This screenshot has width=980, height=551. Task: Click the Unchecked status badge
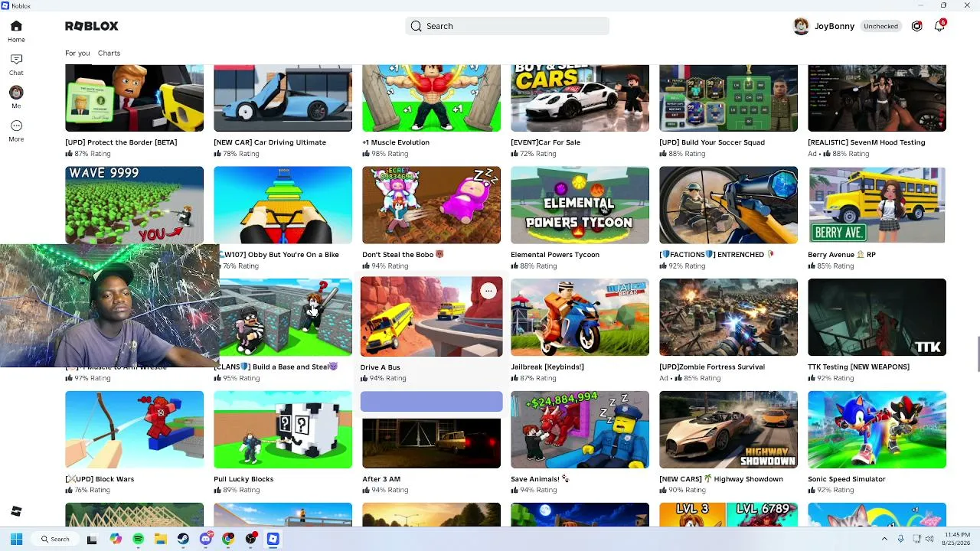[x=880, y=26]
